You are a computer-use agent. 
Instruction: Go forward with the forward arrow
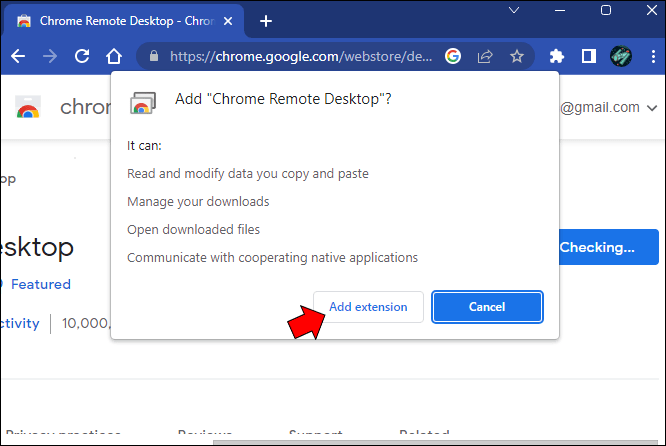(x=50, y=56)
